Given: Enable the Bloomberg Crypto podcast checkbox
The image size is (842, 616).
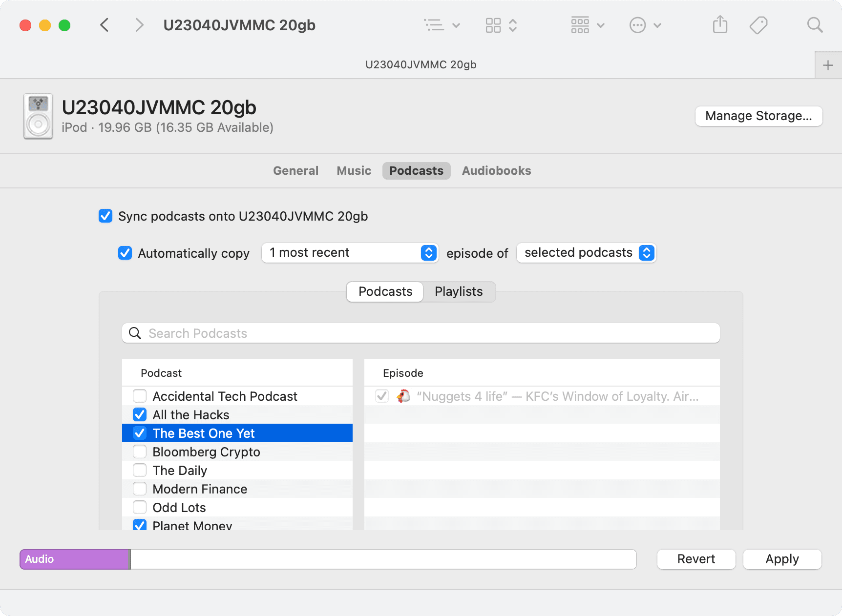Looking at the screenshot, I should pos(140,452).
